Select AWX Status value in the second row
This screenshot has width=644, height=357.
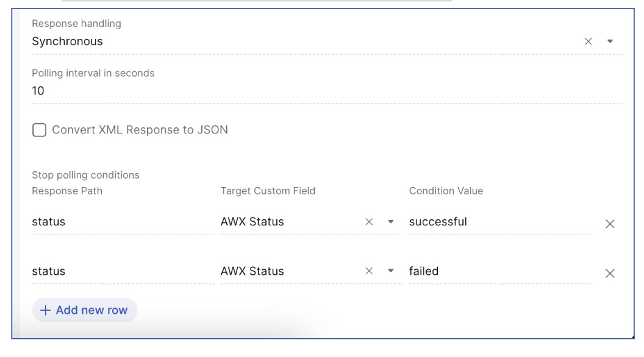(x=252, y=271)
